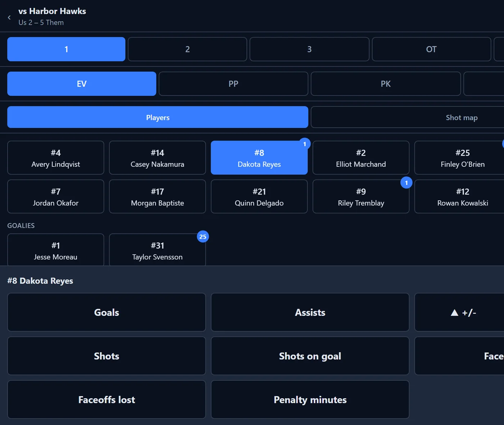Click the 'vs Harbor Hawks' title
Viewport: 504px width, 425px height.
tap(52, 11)
